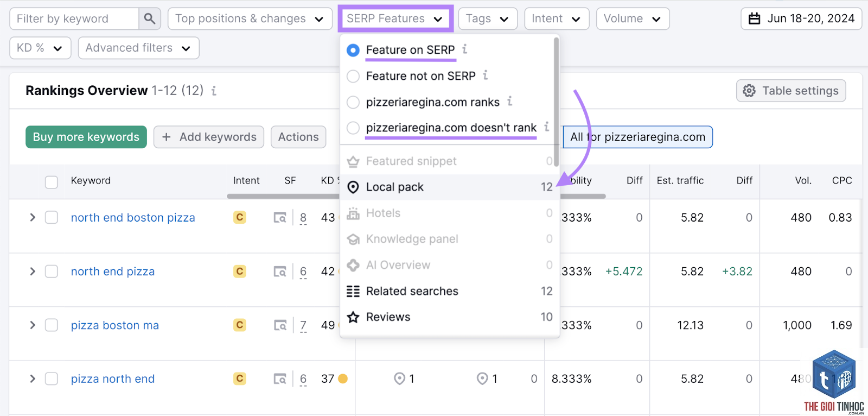This screenshot has height=416, width=868.
Task: Check the box for north end boston pizza
Action: point(52,218)
